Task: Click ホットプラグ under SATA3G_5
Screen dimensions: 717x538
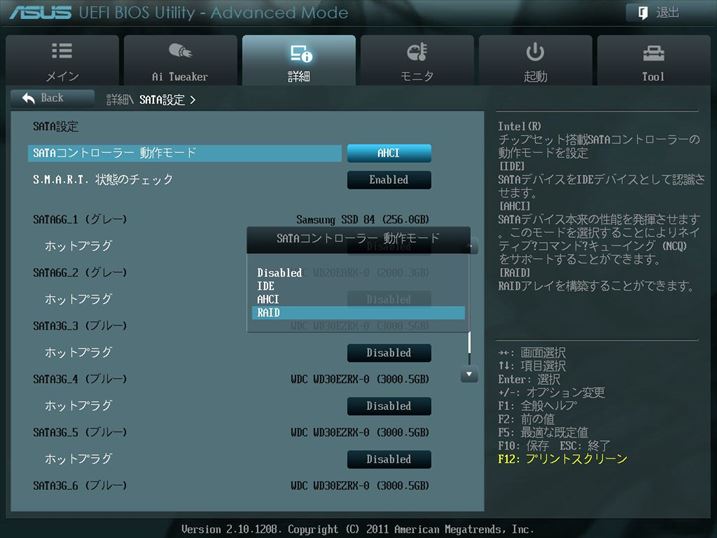Action: pyautogui.click(x=78, y=459)
